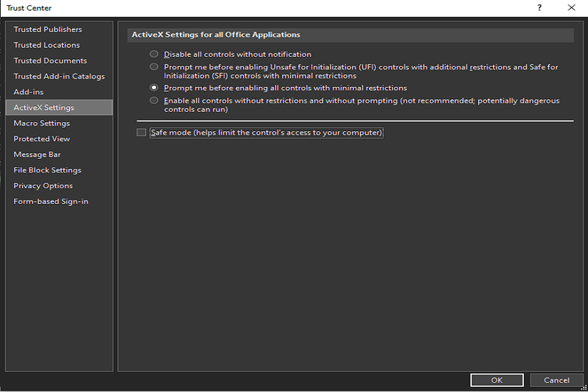Switch to Add-ins category

(x=29, y=92)
